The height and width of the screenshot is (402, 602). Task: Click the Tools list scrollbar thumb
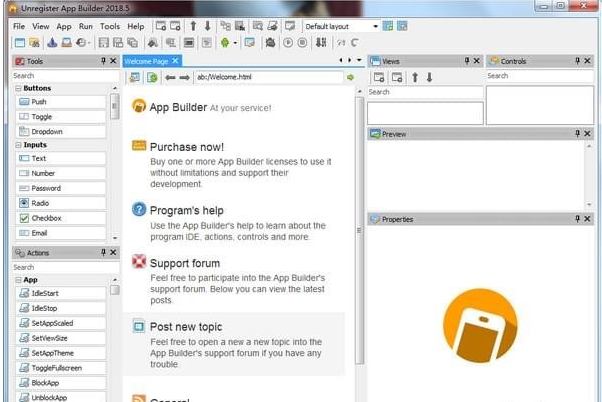pyautogui.click(x=114, y=106)
